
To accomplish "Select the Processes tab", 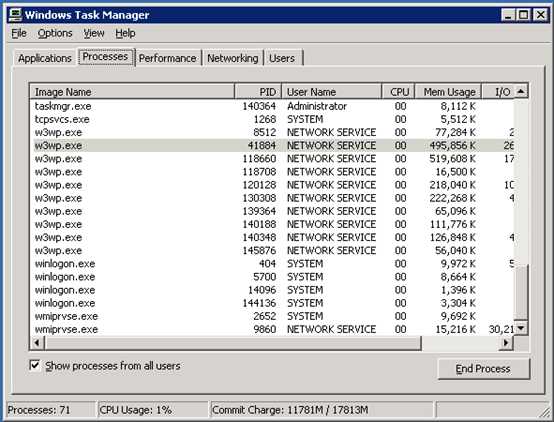I will (x=105, y=57).
